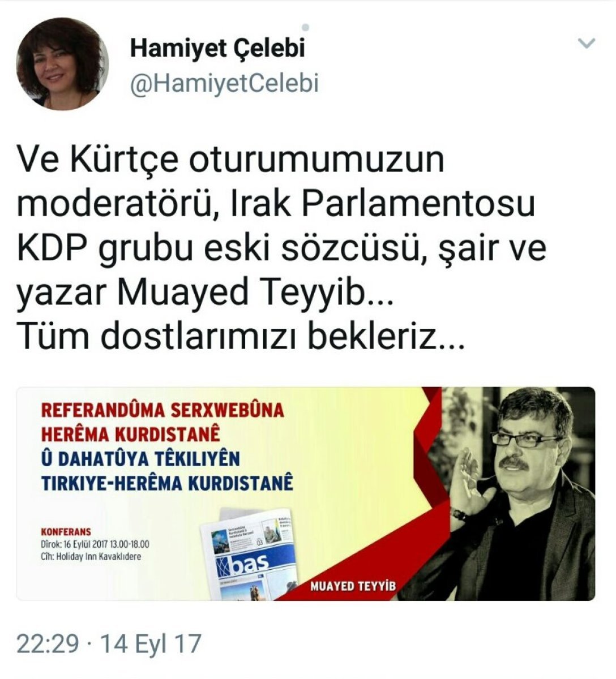616x679 pixels.
Task: Click the Û DAHATÛYA TÊKILIYÊN heading
Action: [141, 459]
